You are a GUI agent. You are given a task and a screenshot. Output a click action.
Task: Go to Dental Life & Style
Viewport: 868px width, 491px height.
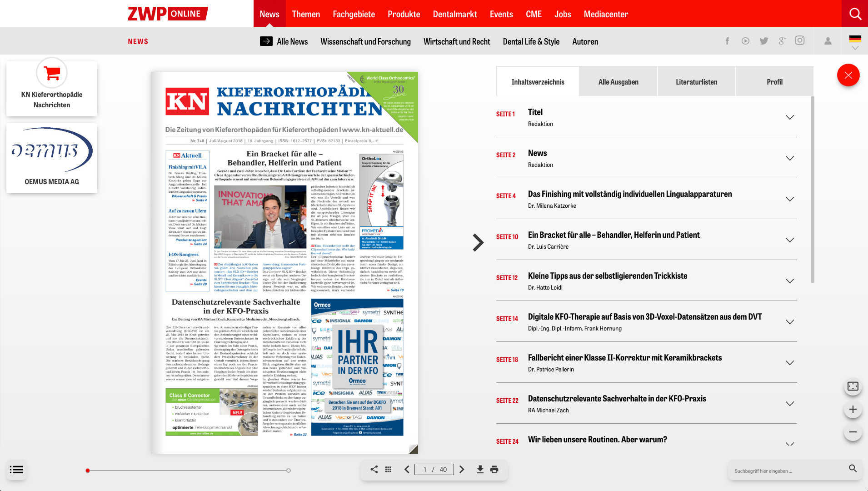click(531, 41)
